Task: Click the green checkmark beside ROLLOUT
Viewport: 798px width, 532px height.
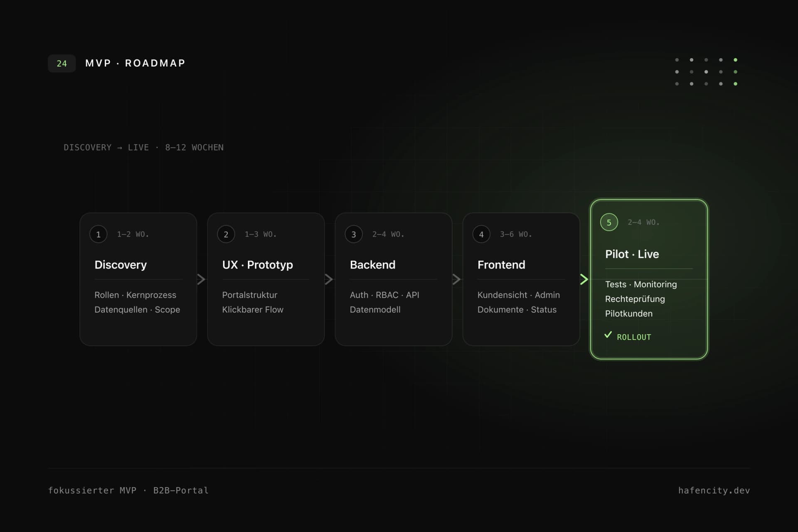Action: click(x=608, y=335)
